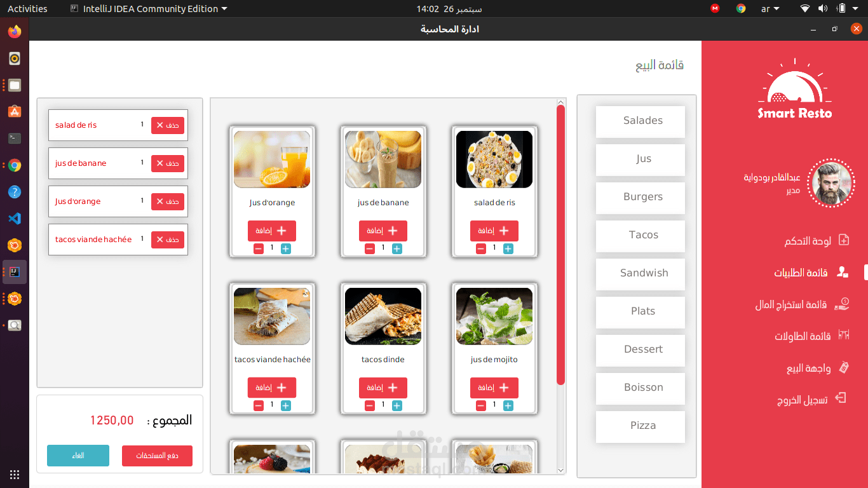868x488 pixels.
Task: Cancel the order with الغاء
Action: click(78, 456)
